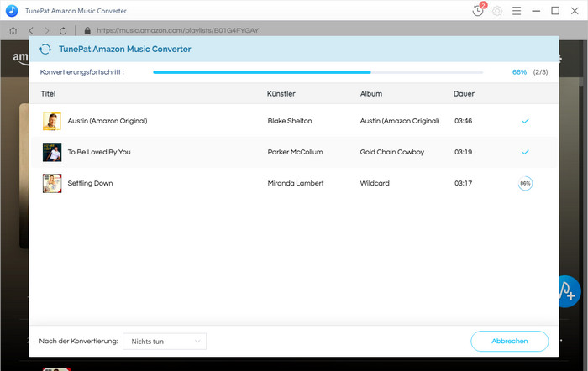588x371 pixels.
Task: Click the TunePat app logo in title bar
Action: [12, 11]
